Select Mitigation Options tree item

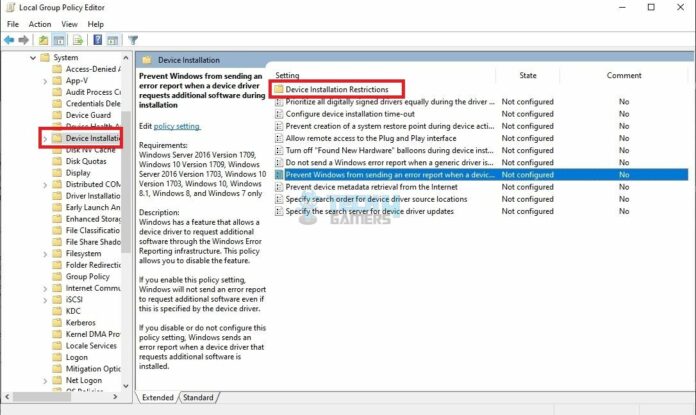(93, 369)
